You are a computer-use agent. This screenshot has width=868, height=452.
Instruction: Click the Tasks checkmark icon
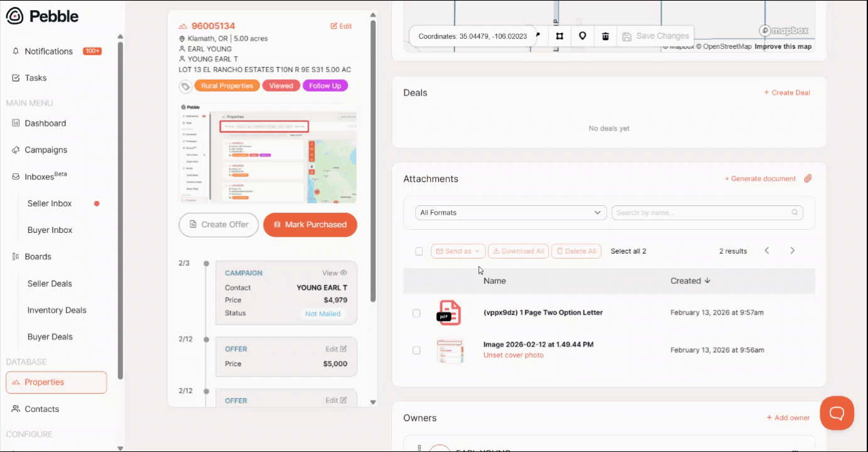pyautogui.click(x=16, y=78)
